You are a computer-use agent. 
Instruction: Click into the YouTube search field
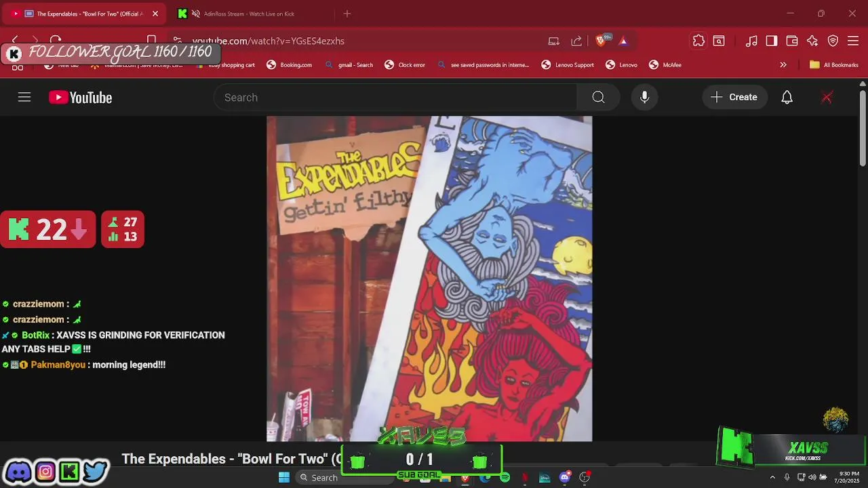[x=395, y=98]
